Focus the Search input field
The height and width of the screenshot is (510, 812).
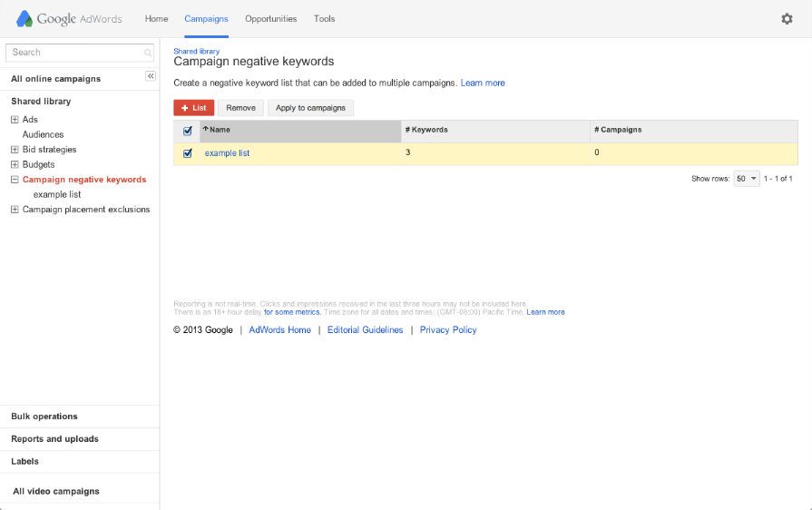pyautogui.click(x=80, y=53)
